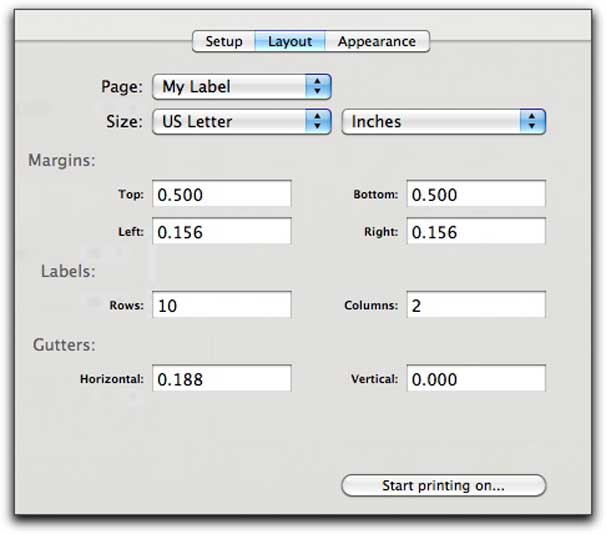
Task: Select the Left margin input field
Action: click(x=221, y=231)
